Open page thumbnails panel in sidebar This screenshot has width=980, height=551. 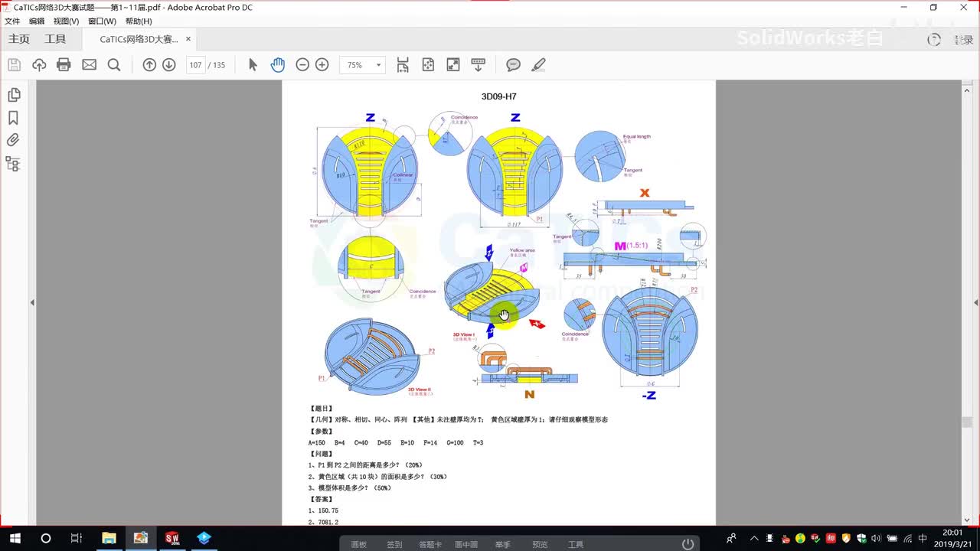point(13,95)
